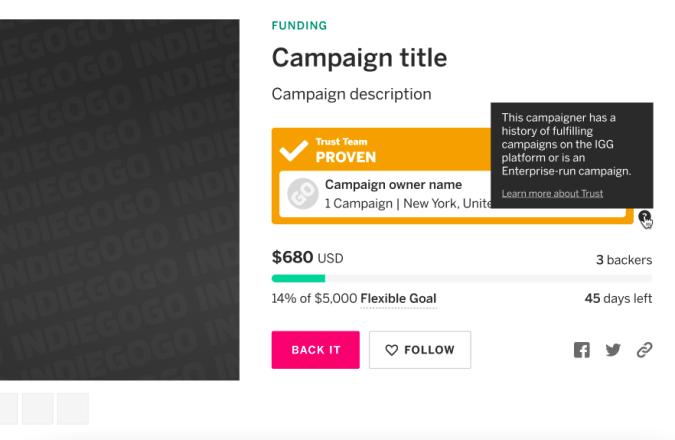Click the FUNDING category label
675x440 pixels.
[x=299, y=25]
